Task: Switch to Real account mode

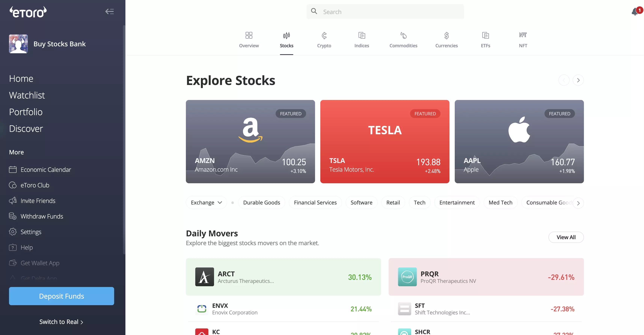Action: 61,322
